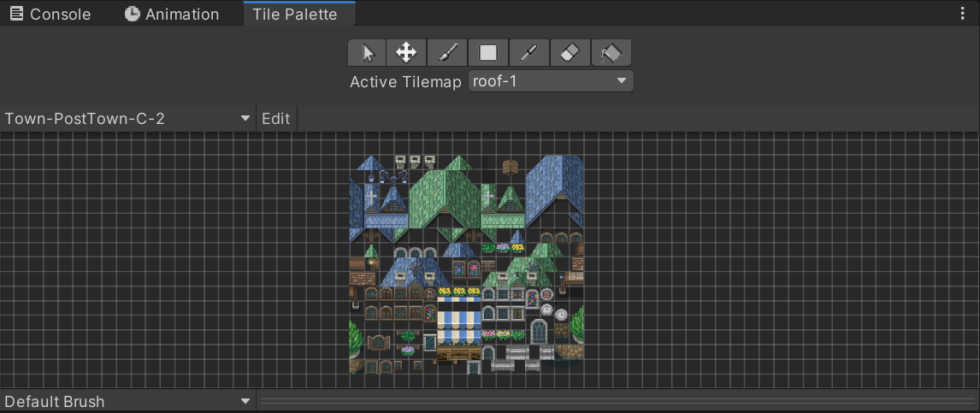The image size is (980, 413).
Task: Open the Default Brush dropdown
Action: pos(127,401)
